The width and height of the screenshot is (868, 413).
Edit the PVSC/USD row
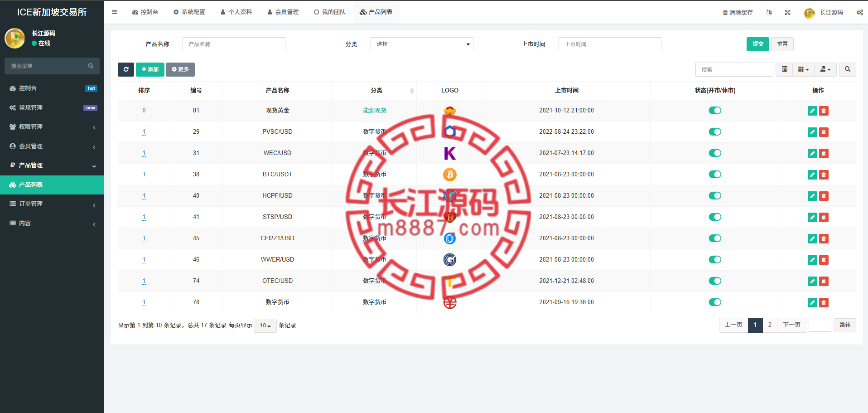pyautogui.click(x=812, y=132)
